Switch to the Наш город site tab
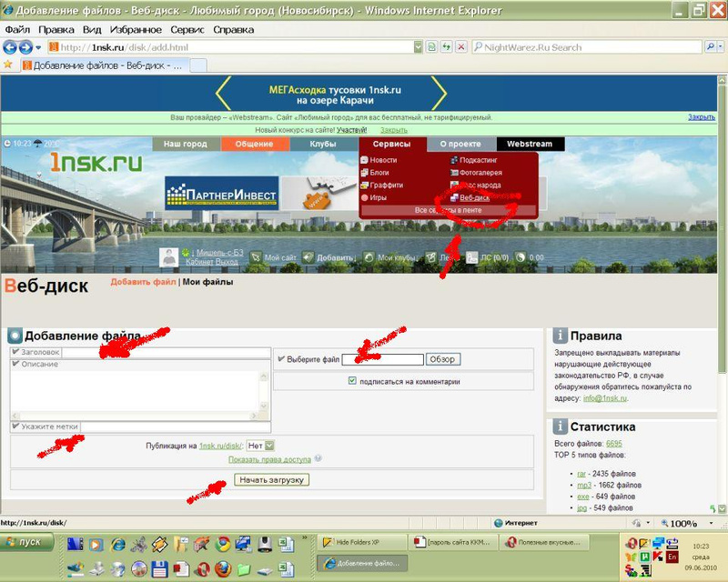728x582 pixels. [x=186, y=144]
